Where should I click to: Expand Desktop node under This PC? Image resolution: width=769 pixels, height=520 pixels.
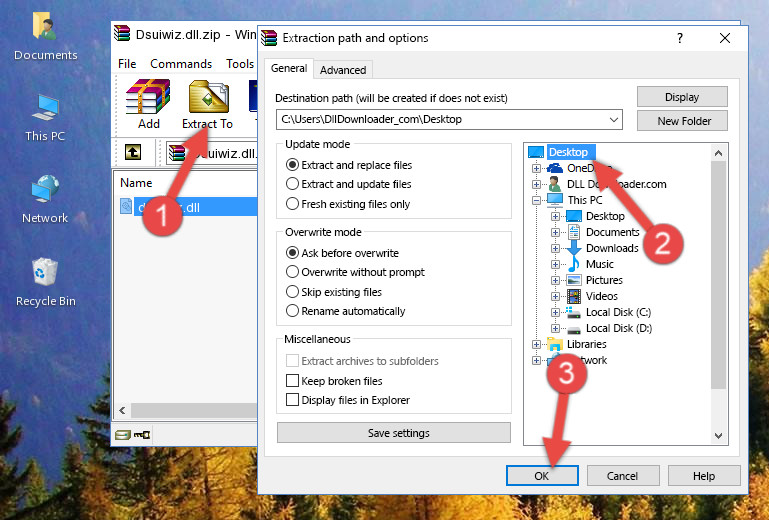[555, 216]
